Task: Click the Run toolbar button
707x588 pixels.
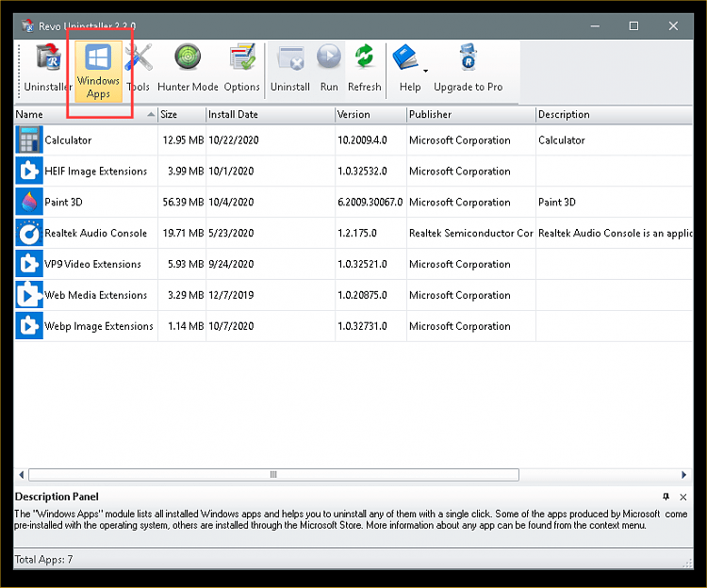Action: click(x=329, y=69)
